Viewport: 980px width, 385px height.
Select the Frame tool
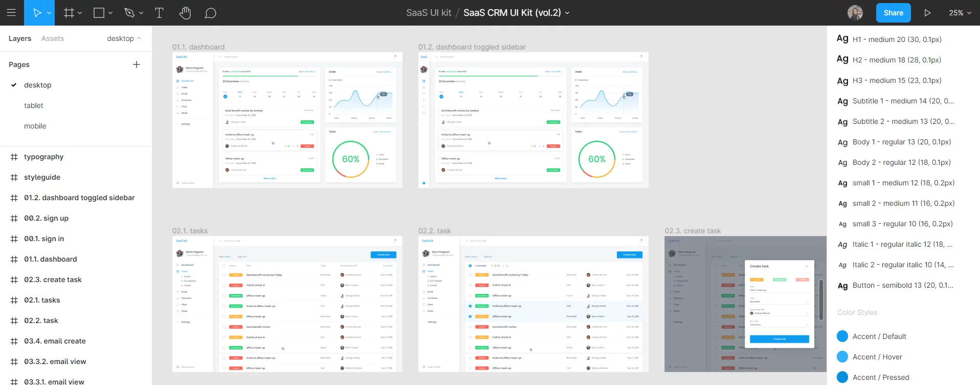pyautogui.click(x=69, y=13)
